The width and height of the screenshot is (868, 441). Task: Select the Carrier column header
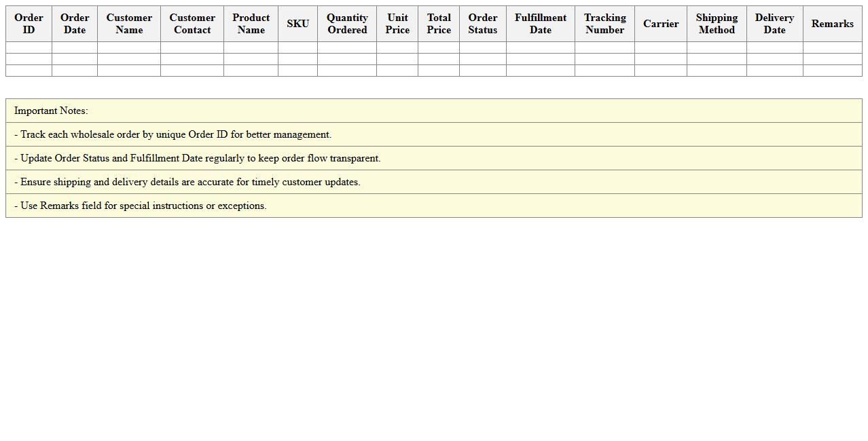pos(660,23)
